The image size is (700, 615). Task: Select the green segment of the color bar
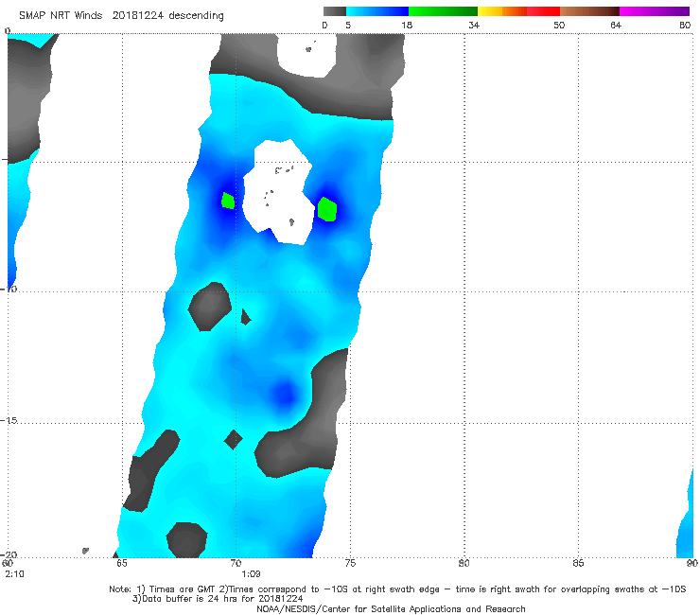pos(443,11)
